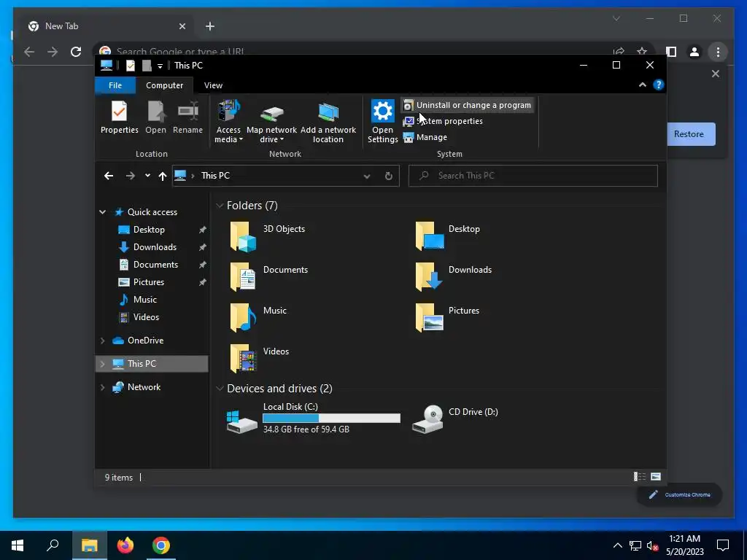Select the Desktop folder in Folders
This screenshot has width=747, height=560.
(x=448, y=236)
